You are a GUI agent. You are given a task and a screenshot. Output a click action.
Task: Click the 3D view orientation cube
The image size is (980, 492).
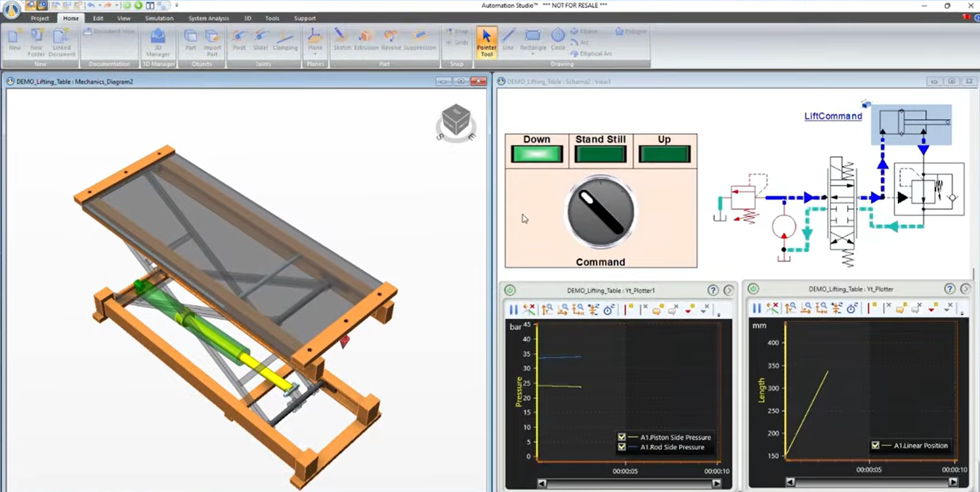coord(455,121)
